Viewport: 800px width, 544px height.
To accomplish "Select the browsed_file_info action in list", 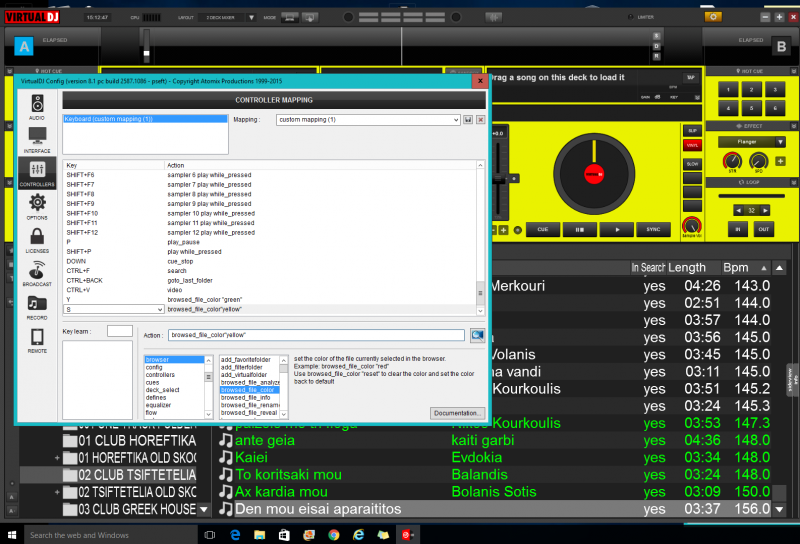I will 246,397.
